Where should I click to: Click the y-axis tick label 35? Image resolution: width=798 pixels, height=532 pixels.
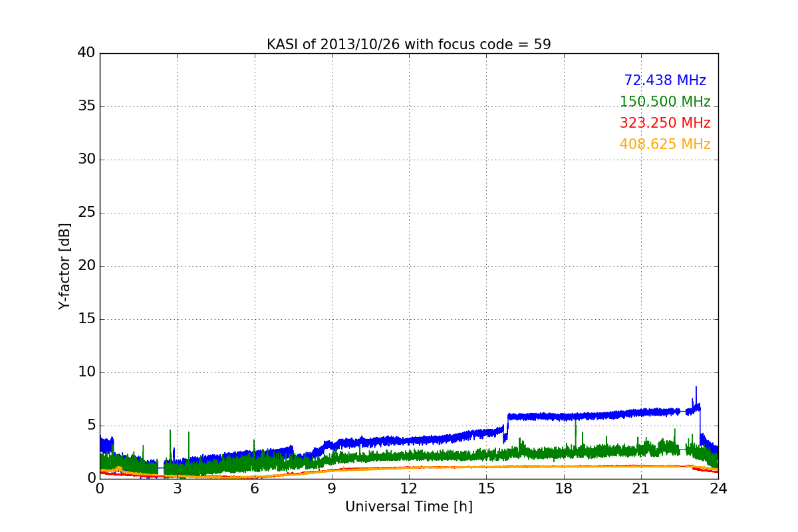coord(86,106)
